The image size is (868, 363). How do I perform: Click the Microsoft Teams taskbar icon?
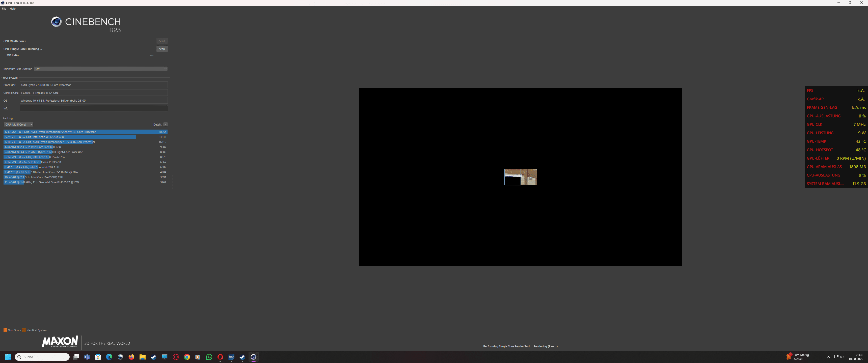87,357
